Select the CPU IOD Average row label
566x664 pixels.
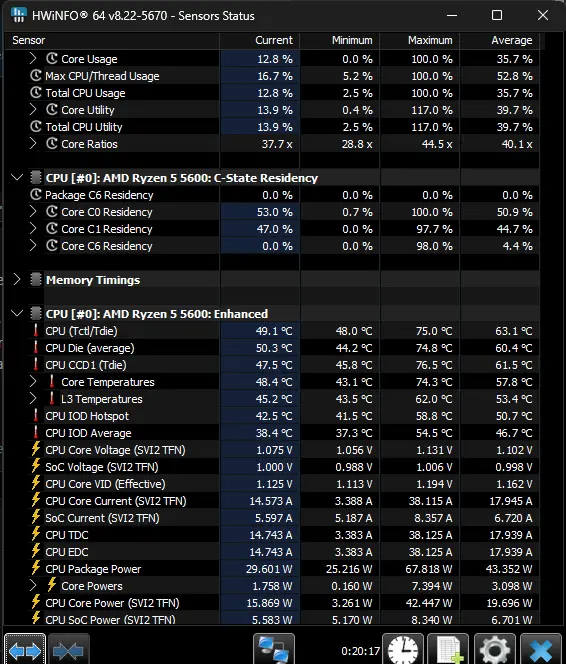88,433
